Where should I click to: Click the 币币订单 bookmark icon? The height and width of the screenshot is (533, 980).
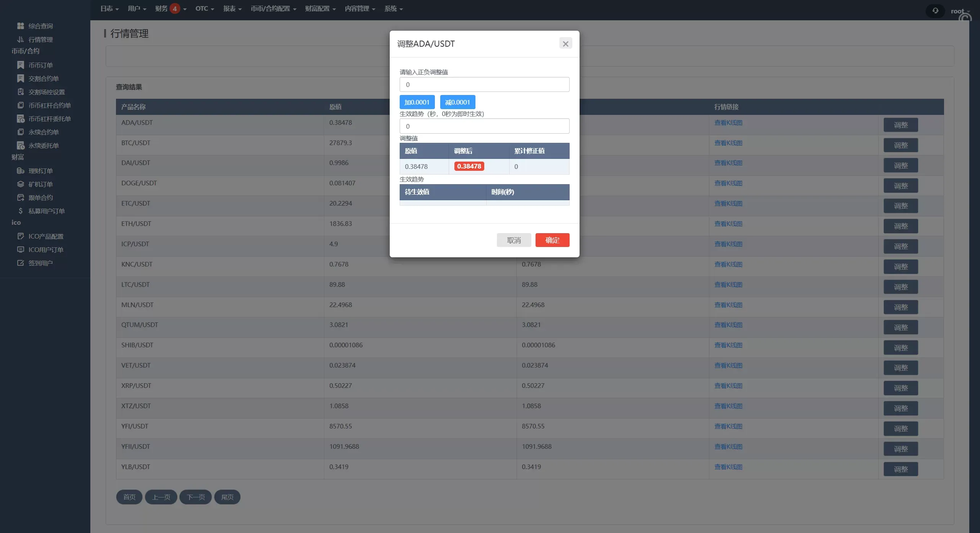[21, 65]
